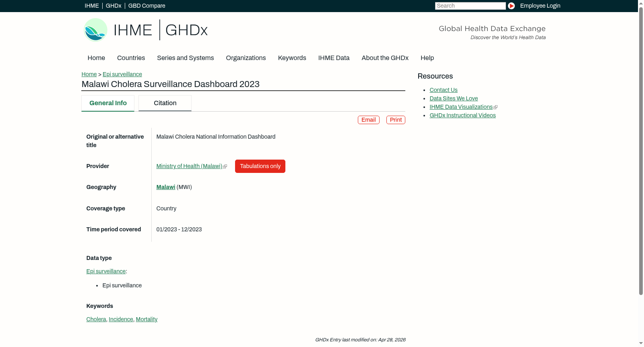The height and width of the screenshot is (347, 644).
Task: Click Employee Login link
Action: coord(540,6)
